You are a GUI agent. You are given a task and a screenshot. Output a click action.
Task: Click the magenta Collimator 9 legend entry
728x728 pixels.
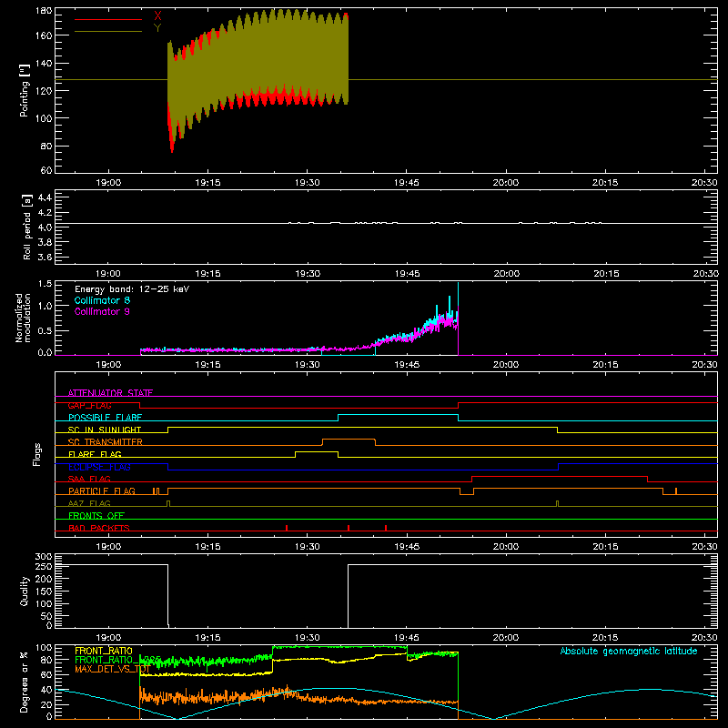tap(102, 311)
